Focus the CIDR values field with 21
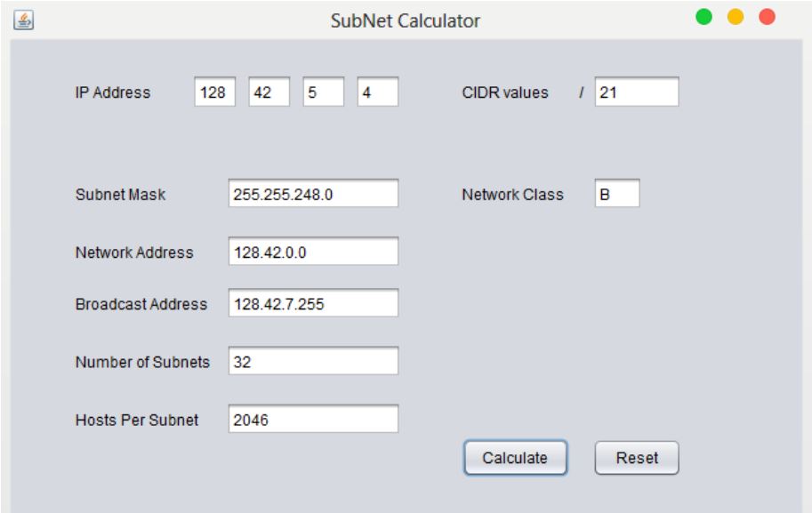 tap(637, 92)
